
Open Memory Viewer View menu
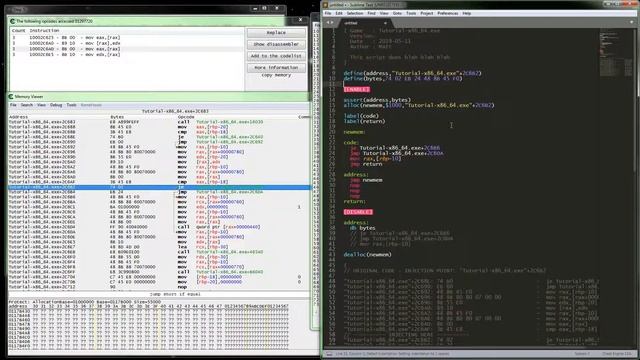[41, 105]
